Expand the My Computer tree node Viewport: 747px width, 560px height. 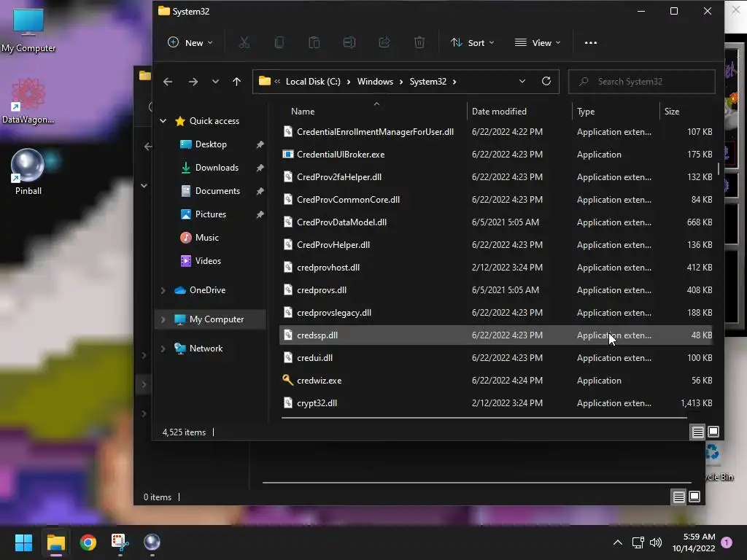[163, 319]
